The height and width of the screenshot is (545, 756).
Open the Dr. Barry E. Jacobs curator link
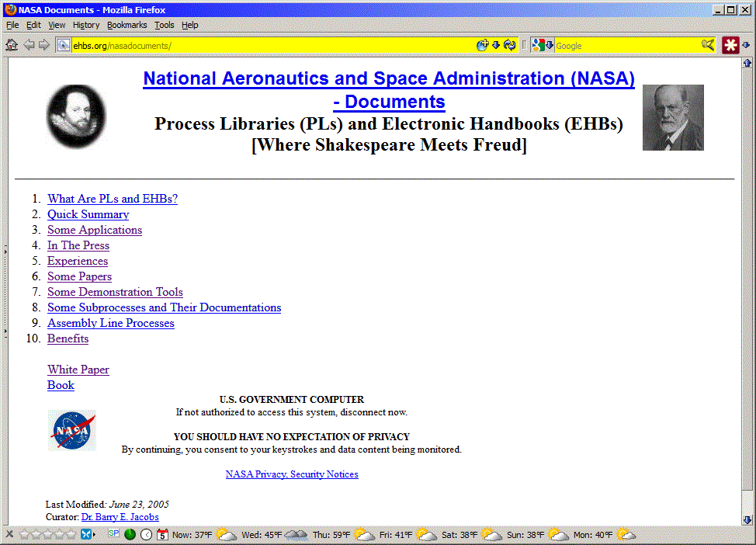pos(120,516)
